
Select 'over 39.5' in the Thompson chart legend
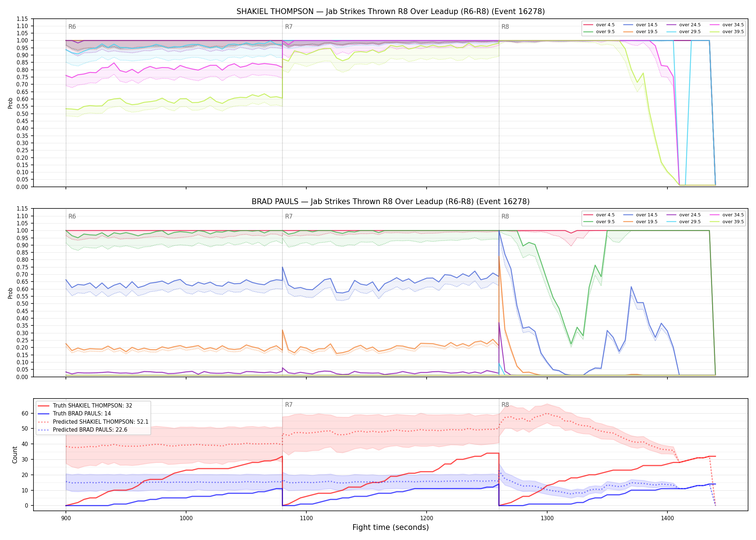click(x=727, y=32)
